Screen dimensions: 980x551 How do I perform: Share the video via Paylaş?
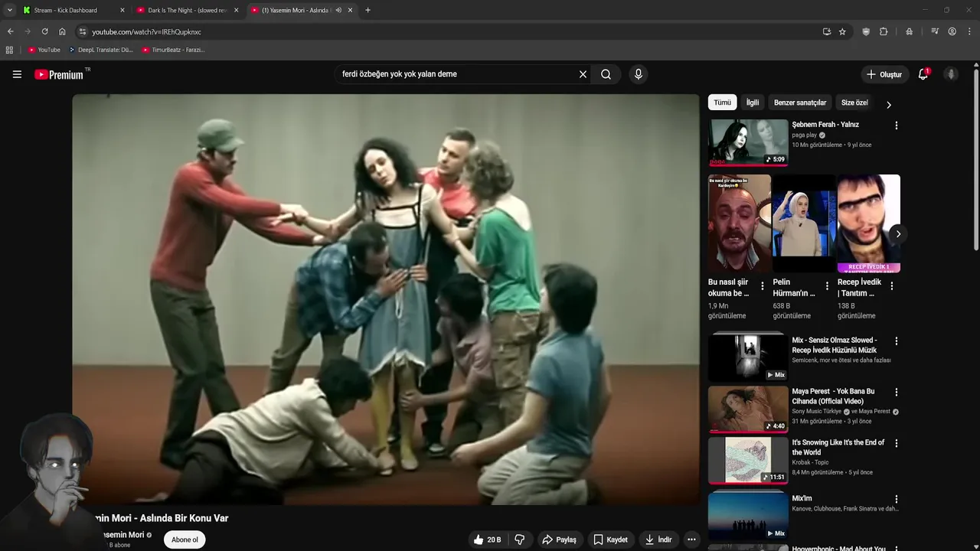[559, 540]
